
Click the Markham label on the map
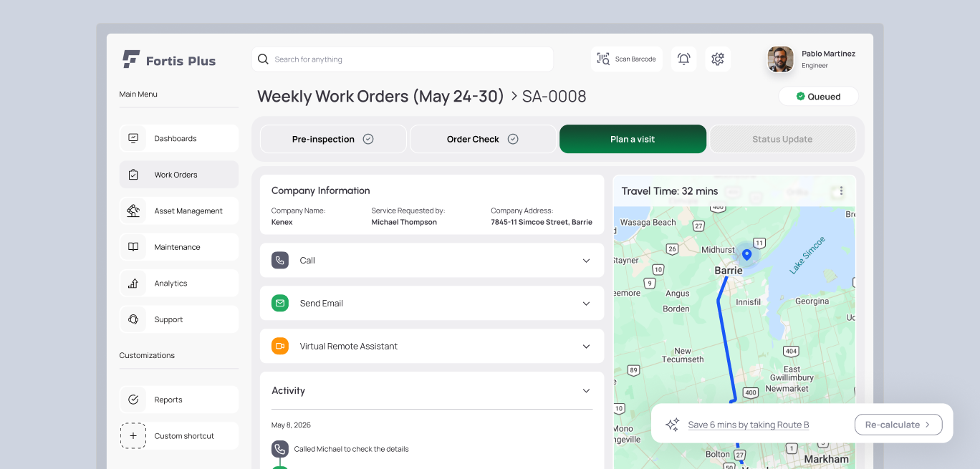click(827, 459)
